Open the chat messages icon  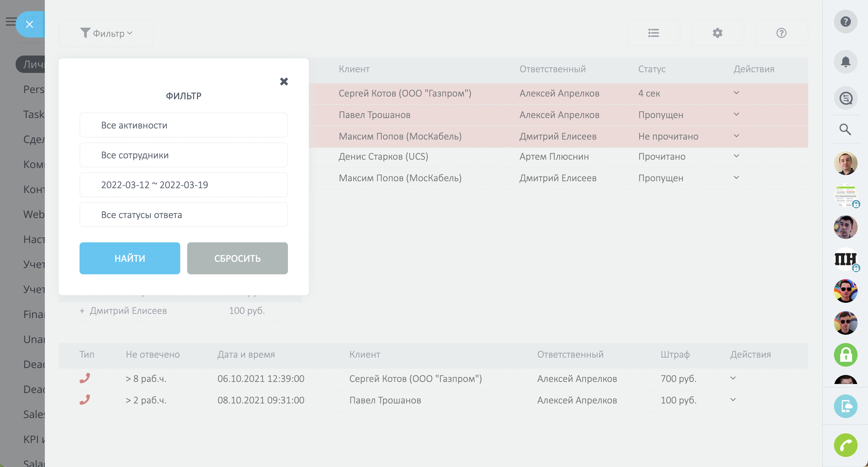tap(845, 98)
